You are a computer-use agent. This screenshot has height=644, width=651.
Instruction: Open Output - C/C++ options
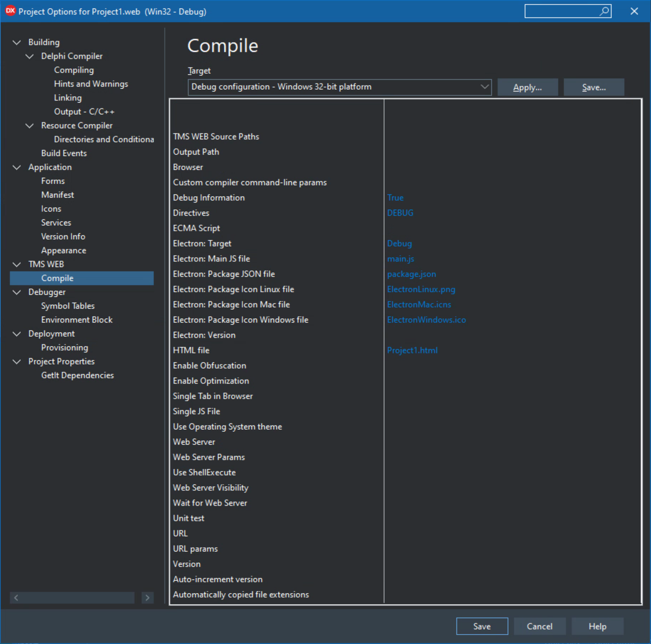click(84, 112)
